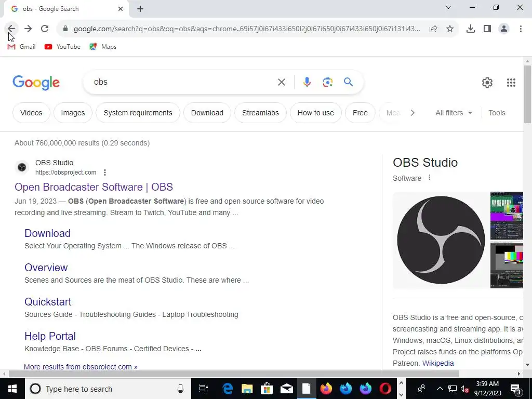
Task: Open the Google apps grid
Action: pos(511,83)
